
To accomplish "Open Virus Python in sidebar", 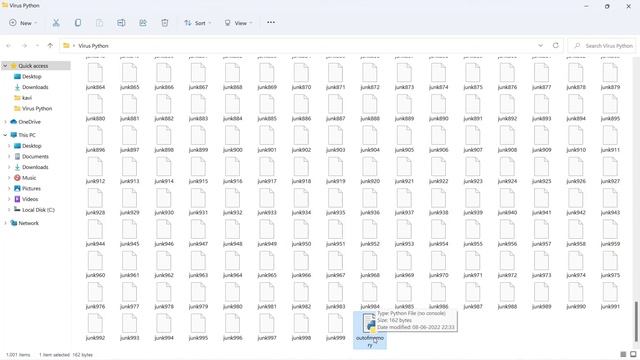I will [37, 109].
